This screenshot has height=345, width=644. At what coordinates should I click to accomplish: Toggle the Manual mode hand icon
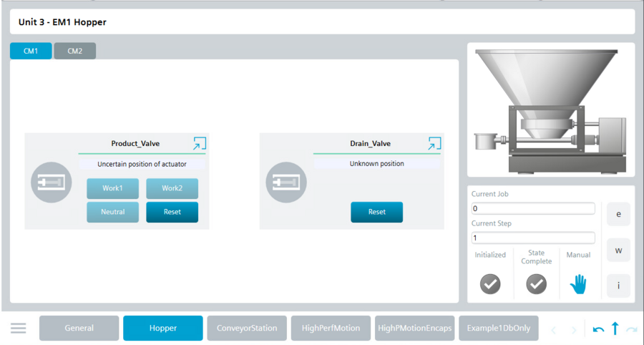[x=578, y=284]
